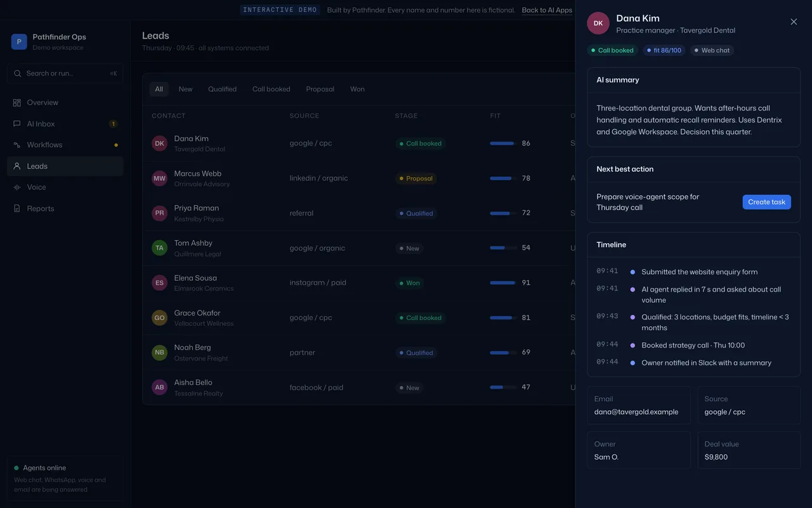Click Grace Okafor's GO avatar
The height and width of the screenshot is (508, 812).
coord(159,317)
